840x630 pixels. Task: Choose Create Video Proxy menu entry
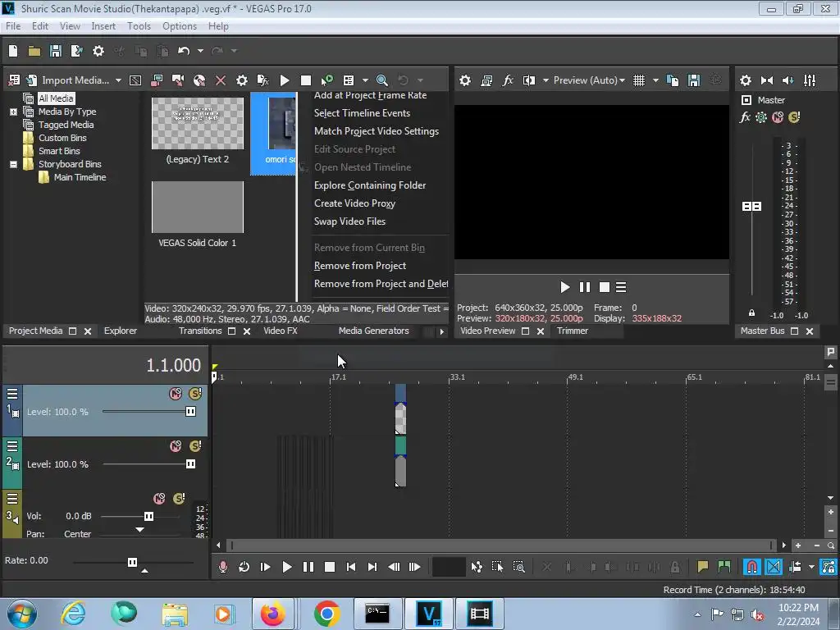(x=354, y=203)
